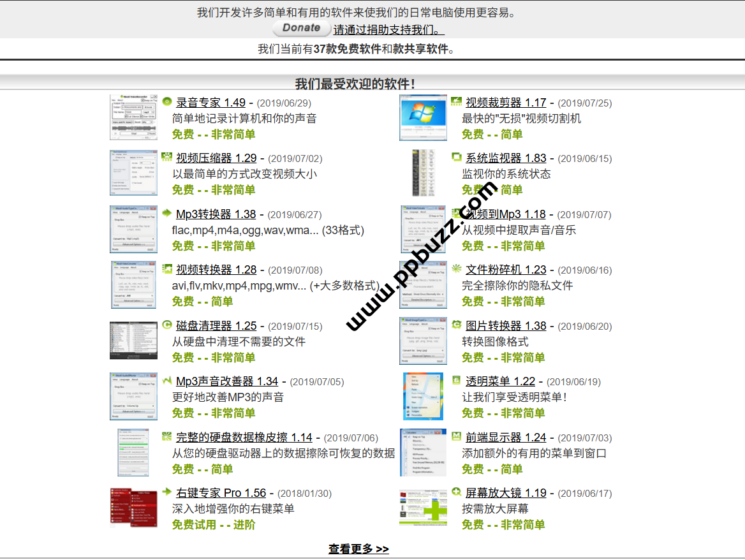Open 完整的硬盘数据橡皮擦 1.14 link
The image size is (745, 560).
tap(244, 438)
